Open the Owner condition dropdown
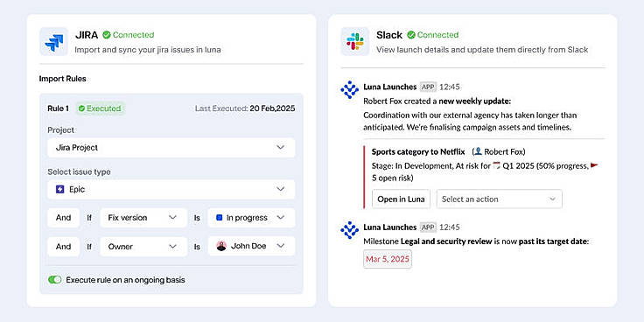Viewport: 644px width, 322px height. (x=143, y=247)
